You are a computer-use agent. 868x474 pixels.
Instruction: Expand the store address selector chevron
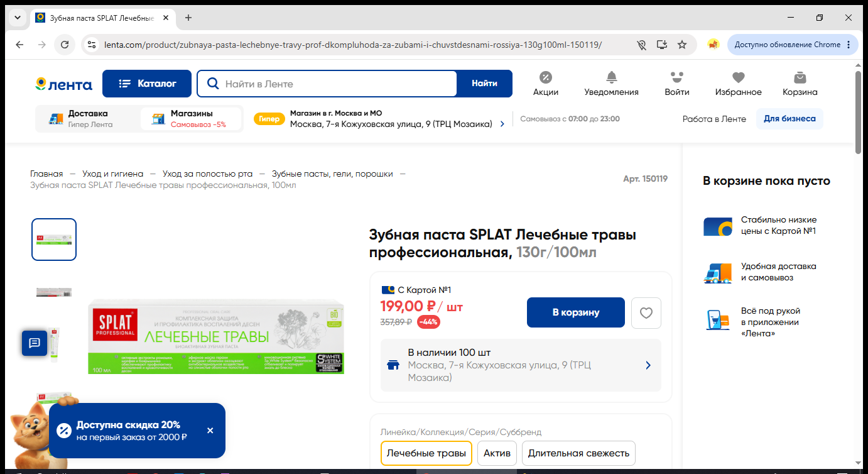pos(502,124)
